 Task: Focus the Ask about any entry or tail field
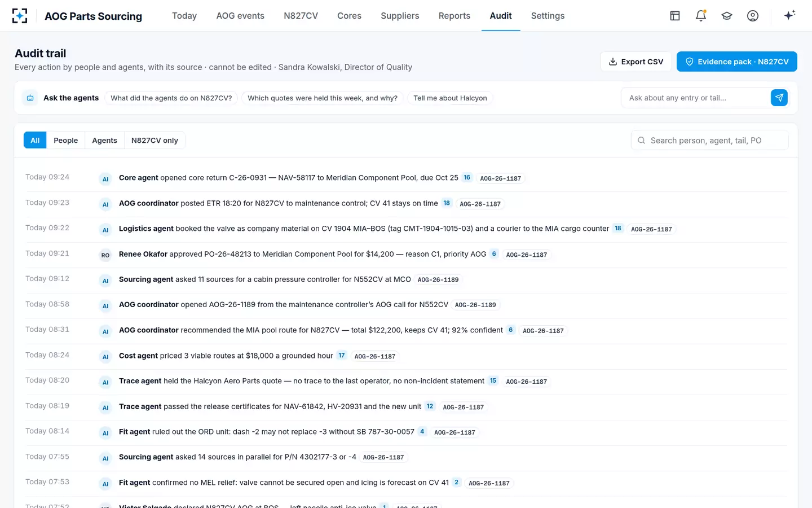coord(696,98)
